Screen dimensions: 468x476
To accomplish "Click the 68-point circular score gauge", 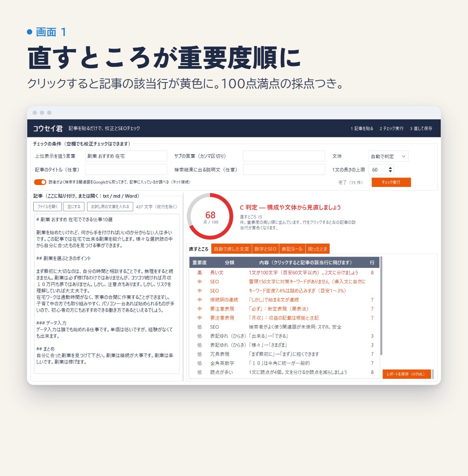I will pyautogui.click(x=210, y=217).
